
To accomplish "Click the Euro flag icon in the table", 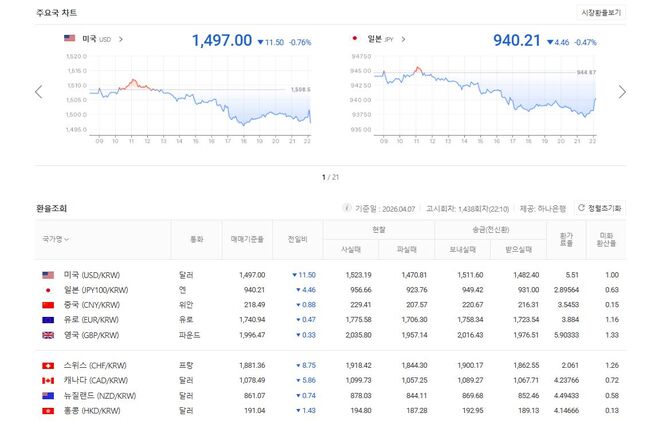I will pyautogui.click(x=47, y=319).
